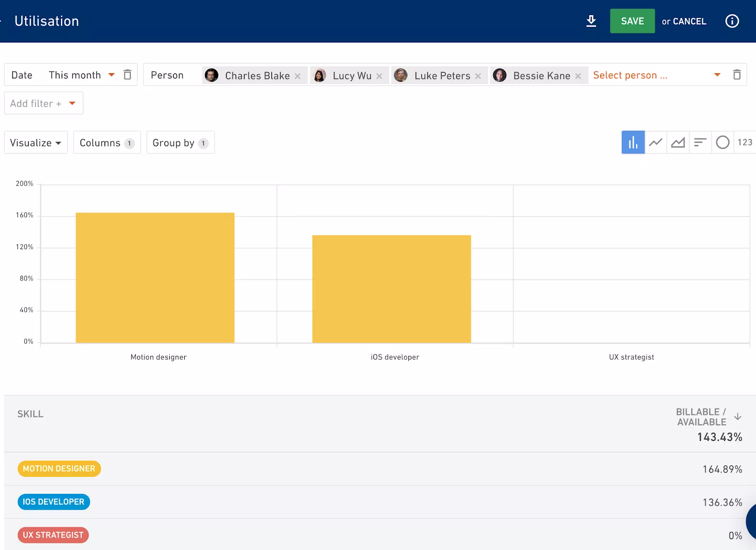
Task: Choose horizontal bar chart view
Action: pos(700,143)
